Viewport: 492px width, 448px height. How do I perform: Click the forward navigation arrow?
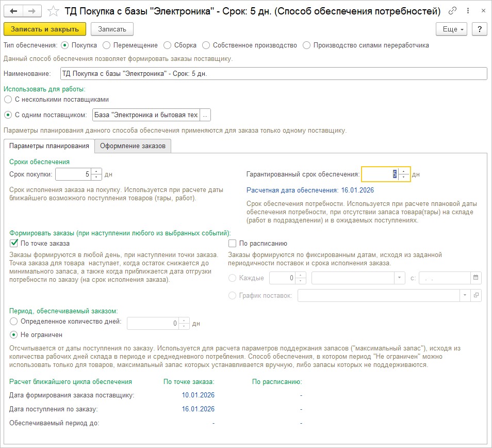point(32,11)
